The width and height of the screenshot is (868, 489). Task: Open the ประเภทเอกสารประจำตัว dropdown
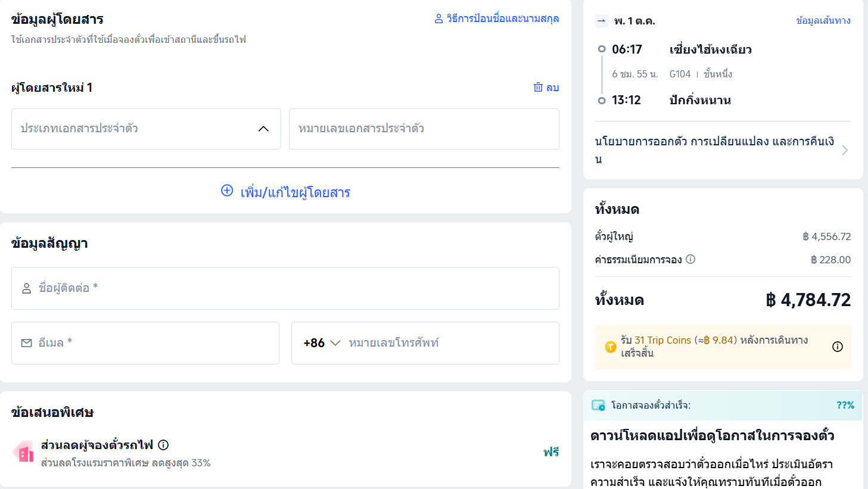click(146, 129)
